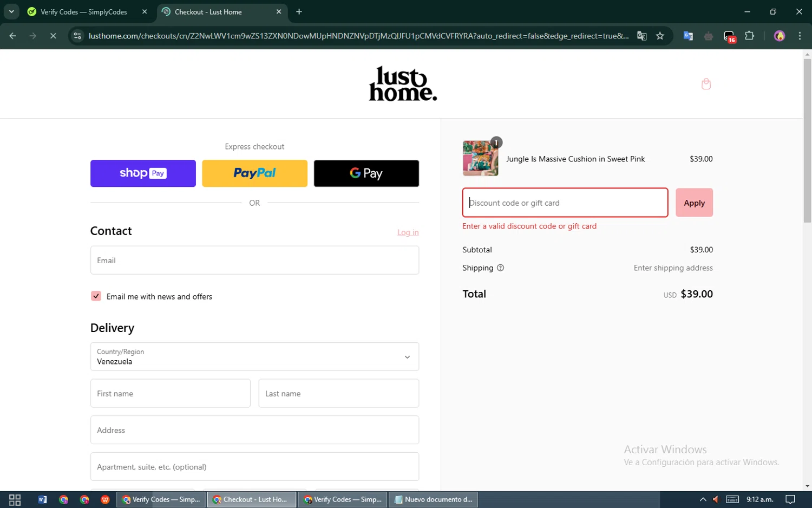
Task: Click the USD $39.00 total amount
Action: [688, 294]
